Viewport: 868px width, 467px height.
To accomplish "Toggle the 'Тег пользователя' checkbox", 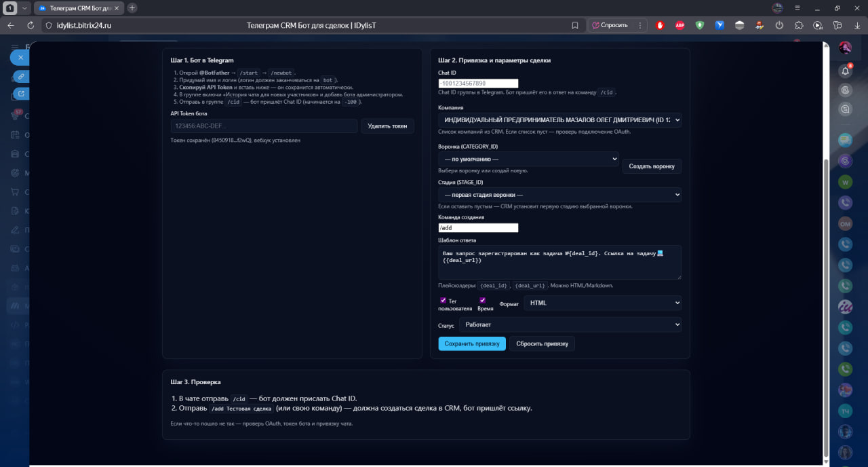I will (443, 300).
